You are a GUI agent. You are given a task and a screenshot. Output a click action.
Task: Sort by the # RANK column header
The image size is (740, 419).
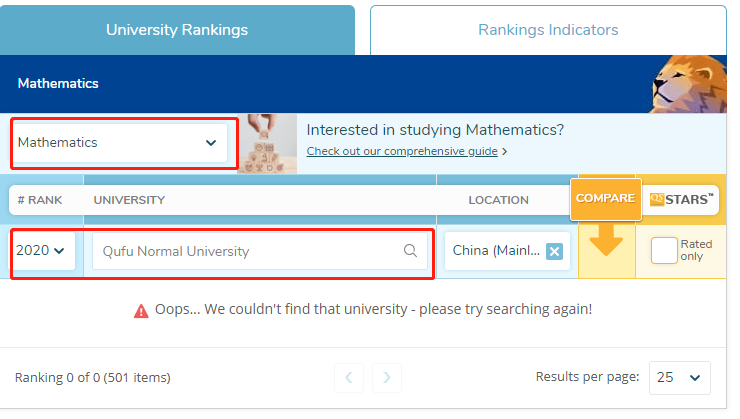[x=40, y=200]
